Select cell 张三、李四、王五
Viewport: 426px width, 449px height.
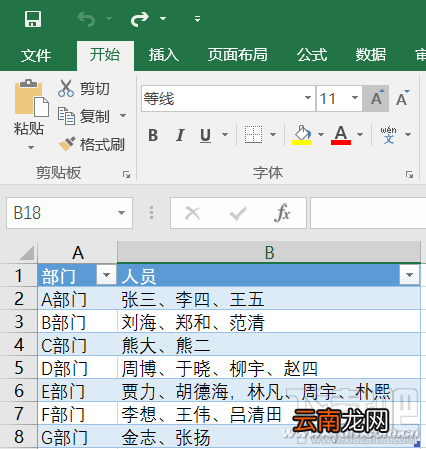point(269,299)
